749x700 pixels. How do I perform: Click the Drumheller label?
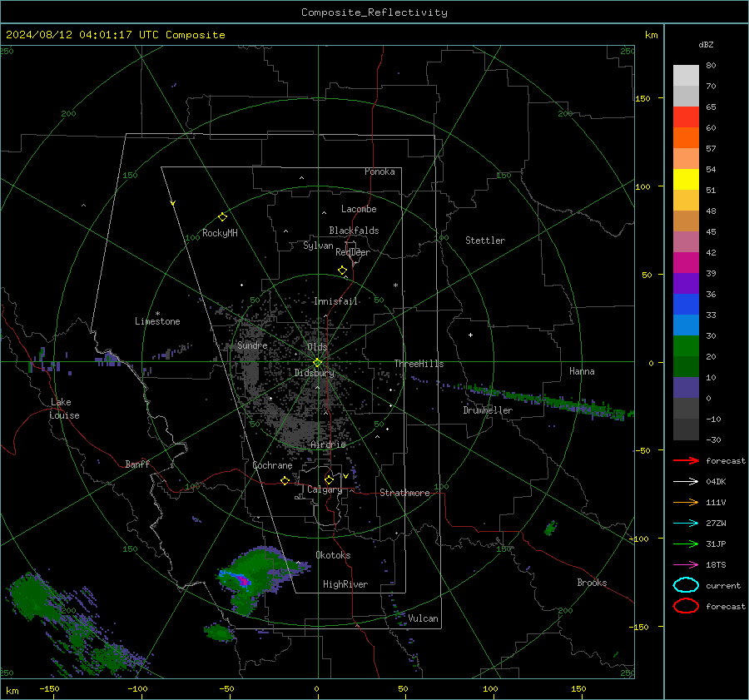[x=488, y=410]
